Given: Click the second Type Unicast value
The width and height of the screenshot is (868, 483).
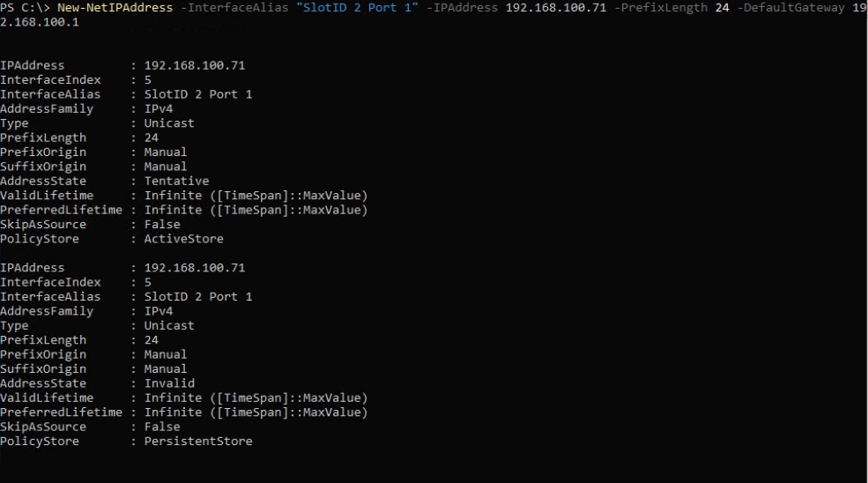Looking at the screenshot, I should coord(169,326).
